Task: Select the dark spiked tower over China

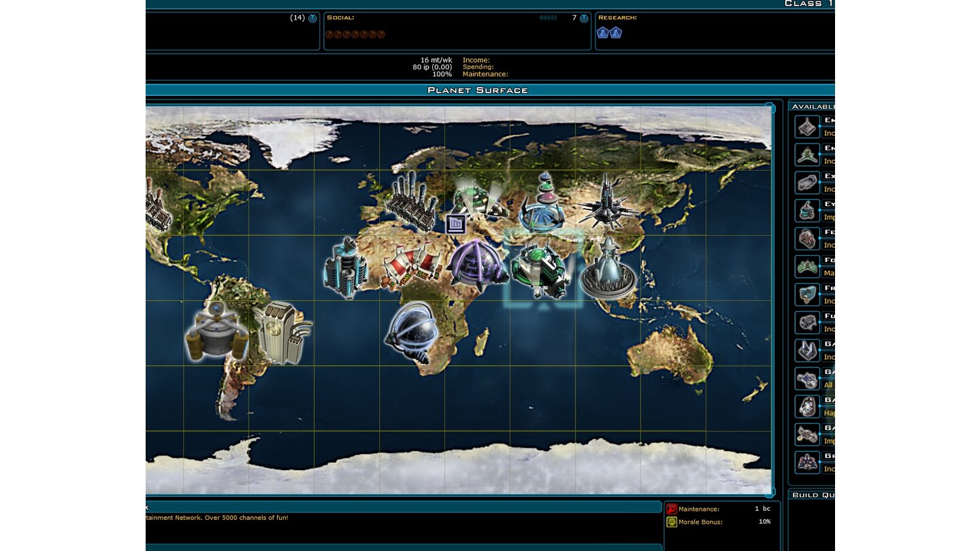Action: (x=606, y=201)
